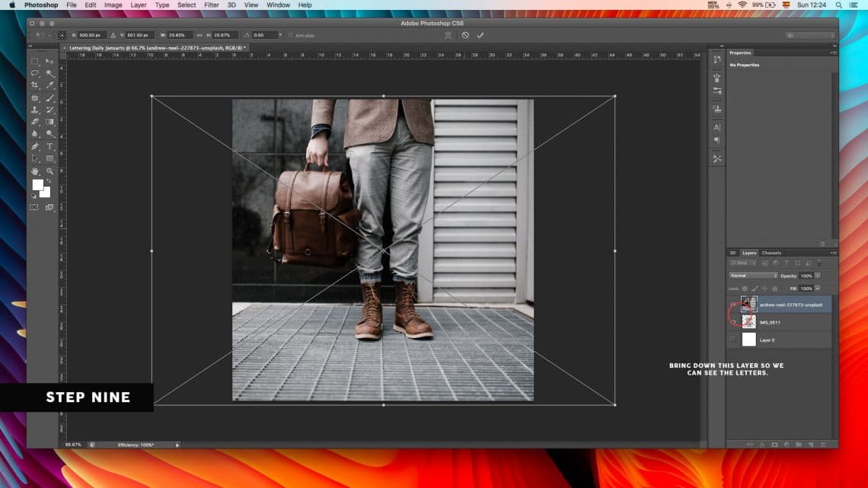The width and height of the screenshot is (868, 488).
Task: Select the Clone Stamp tool
Action: click(x=35, y=110)
